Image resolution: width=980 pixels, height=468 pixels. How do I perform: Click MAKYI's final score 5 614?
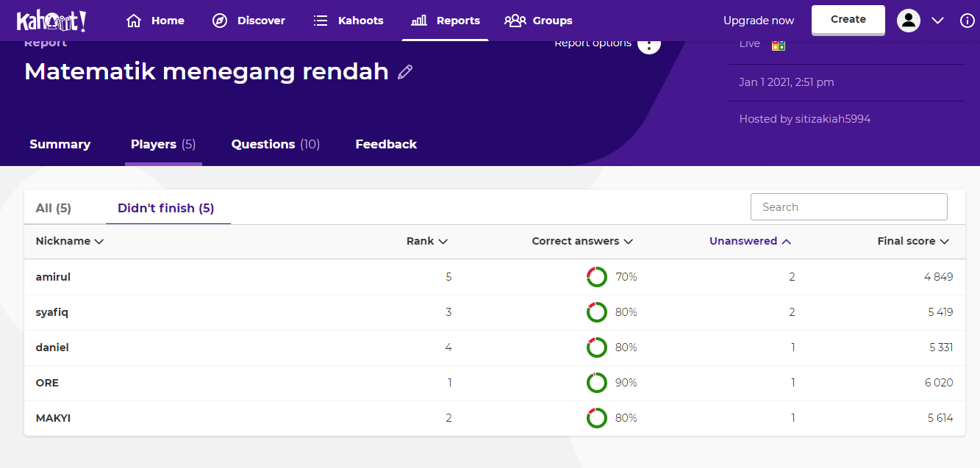[x=940, y=418]
